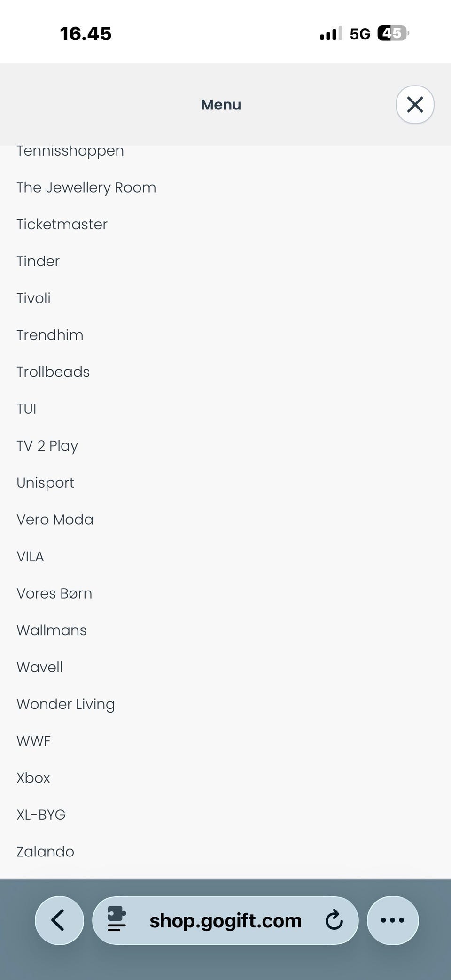Image resolution: width=451 pixels, height=980 pixels.
Task: Choose the Tinder brand entry
Action: coord(38,261)
